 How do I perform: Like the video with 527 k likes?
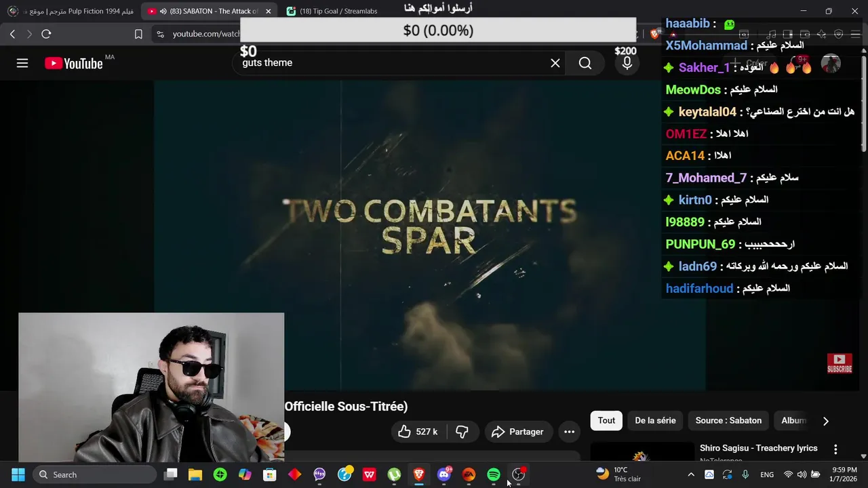417,432
